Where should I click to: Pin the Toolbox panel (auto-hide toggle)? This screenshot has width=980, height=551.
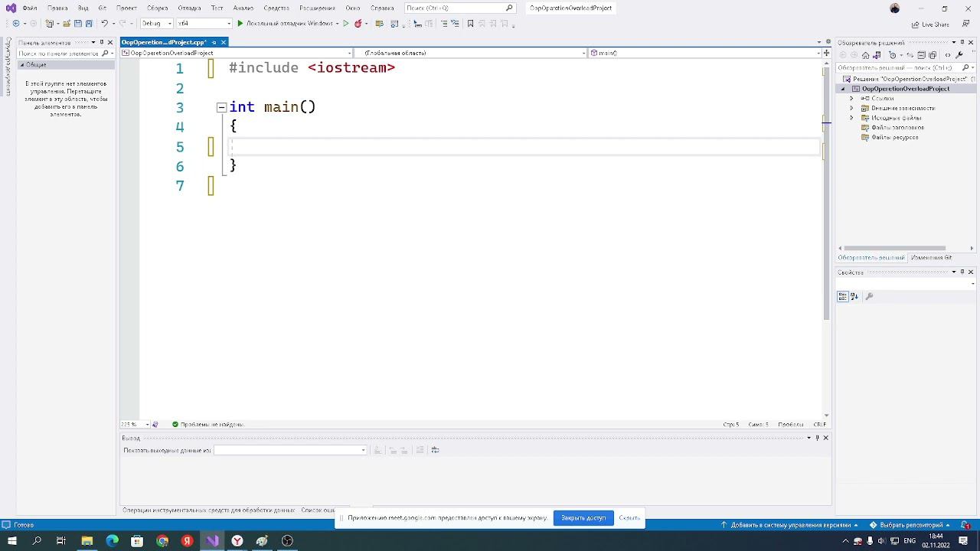(102, 42)
